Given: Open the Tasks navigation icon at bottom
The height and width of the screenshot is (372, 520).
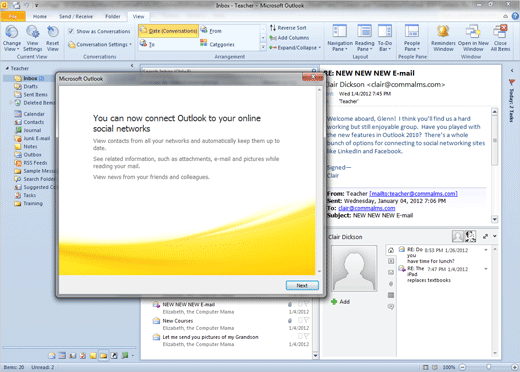Looking at the screenshot, I should pos(83,356).
